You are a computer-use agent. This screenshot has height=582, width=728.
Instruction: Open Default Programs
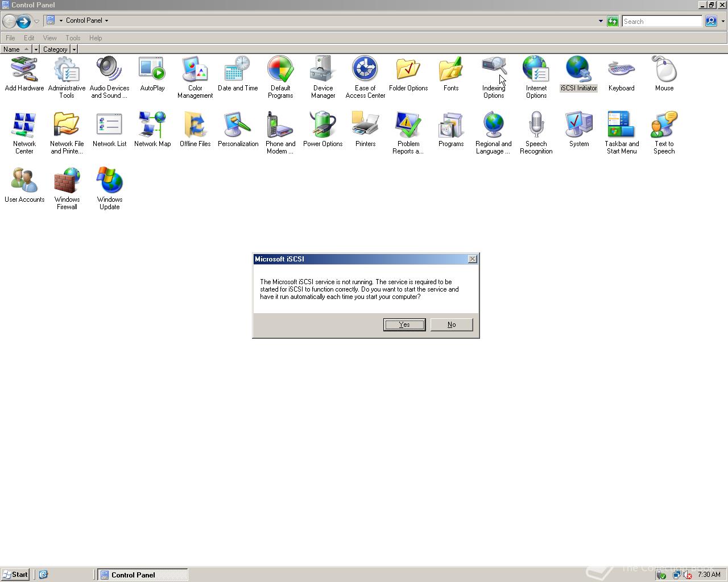pyautogui.click(x=280, y=77)
